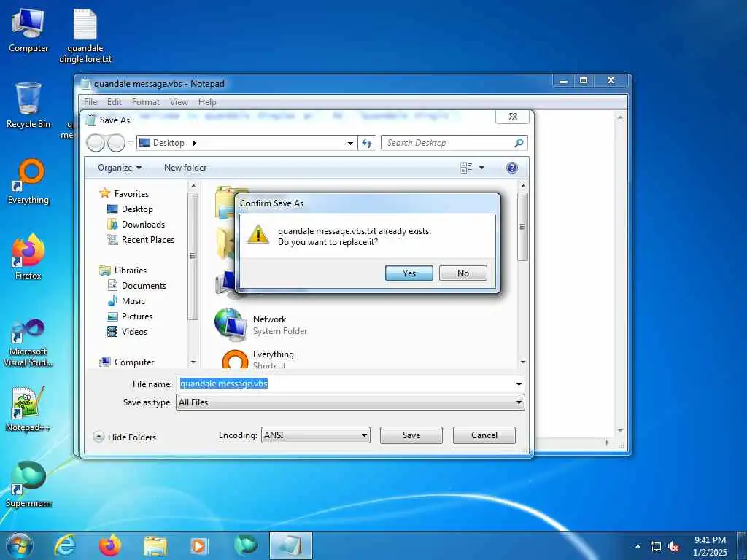Open the Encoding ANSI dropdown

315,435
